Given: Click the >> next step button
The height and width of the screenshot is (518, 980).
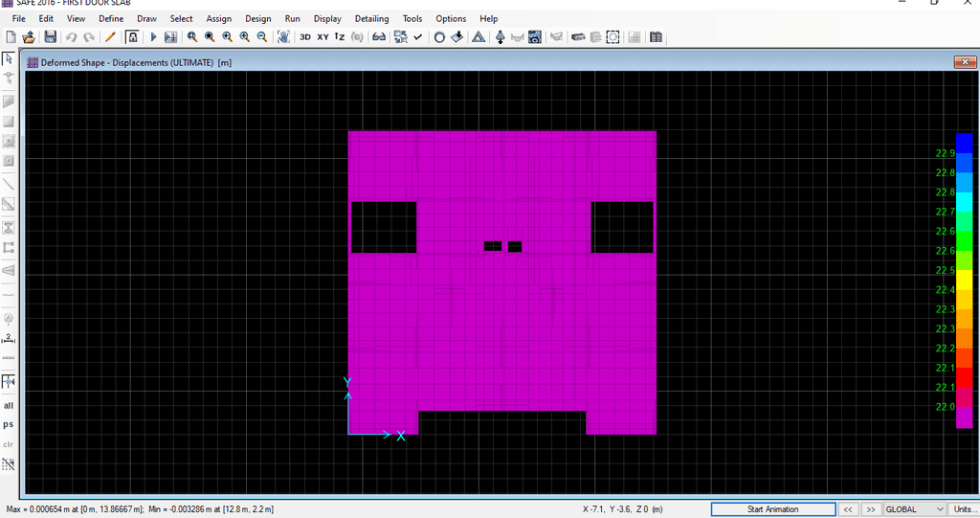Looking at the screenshot, I should (871, 509).
